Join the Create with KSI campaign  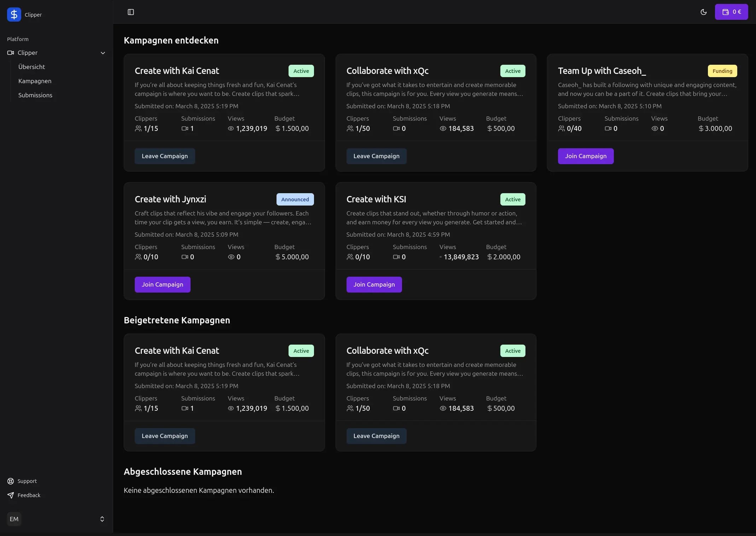click(374, 284)
